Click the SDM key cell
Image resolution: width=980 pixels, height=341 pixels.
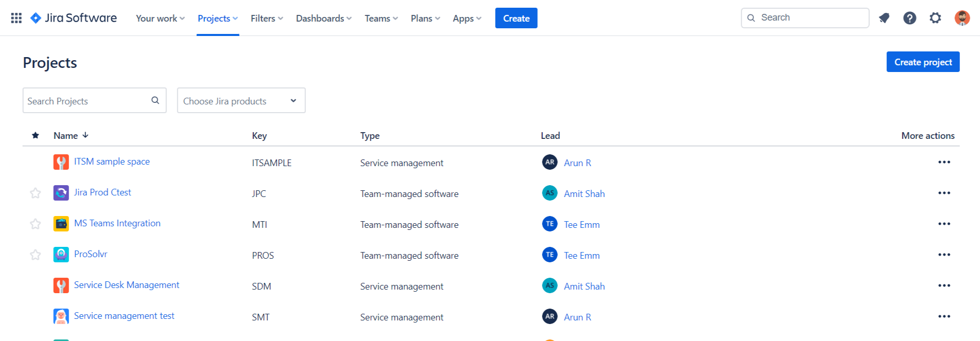[261, 286]
